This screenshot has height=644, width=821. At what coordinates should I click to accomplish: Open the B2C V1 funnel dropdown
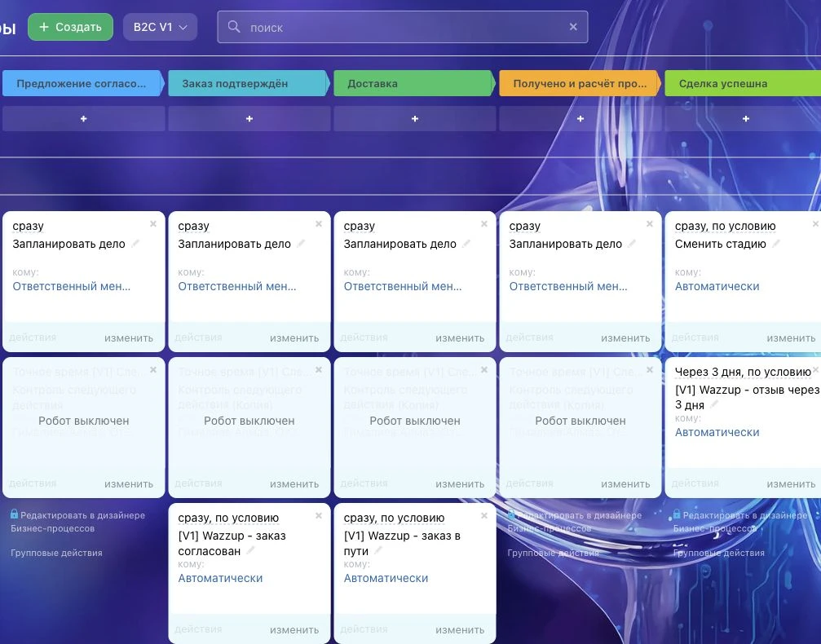point(161,27)
